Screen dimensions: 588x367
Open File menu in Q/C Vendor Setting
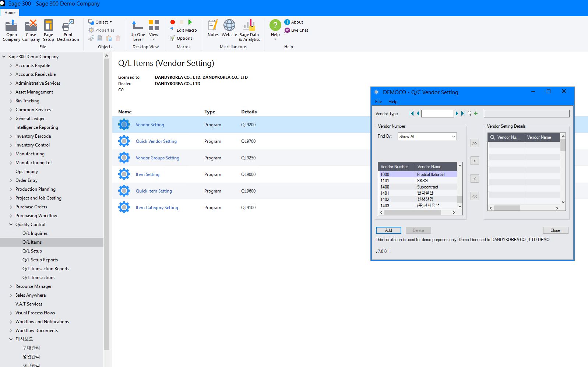[378, 102]
